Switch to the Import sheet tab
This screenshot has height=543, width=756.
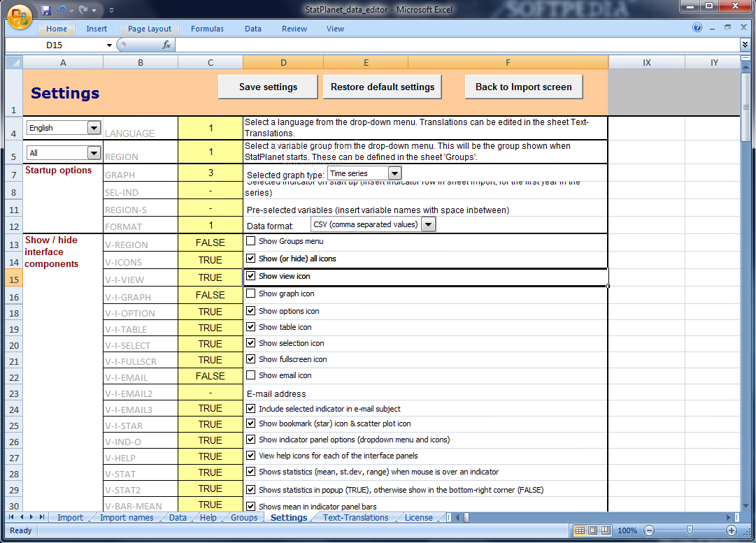[x=70, y=517]
